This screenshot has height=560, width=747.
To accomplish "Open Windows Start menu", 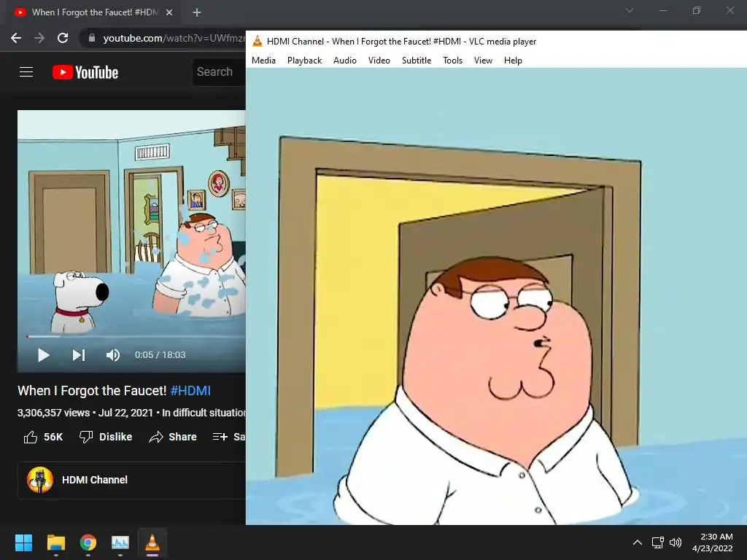I will click(x=23, y=542).
